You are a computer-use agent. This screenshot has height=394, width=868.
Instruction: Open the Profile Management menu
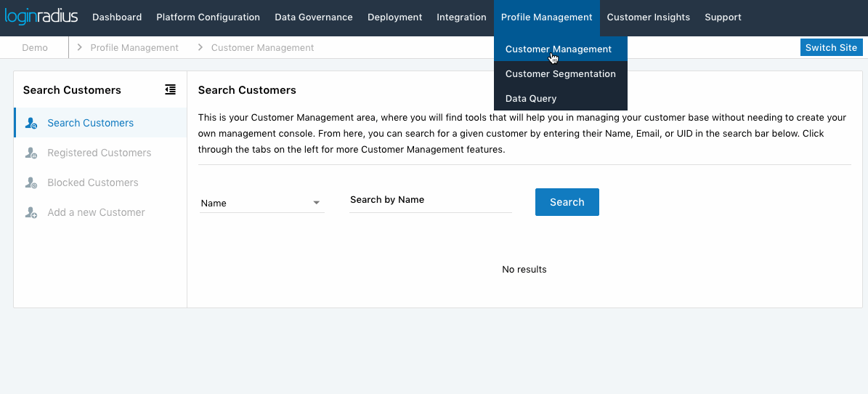(x=546, y=17)
